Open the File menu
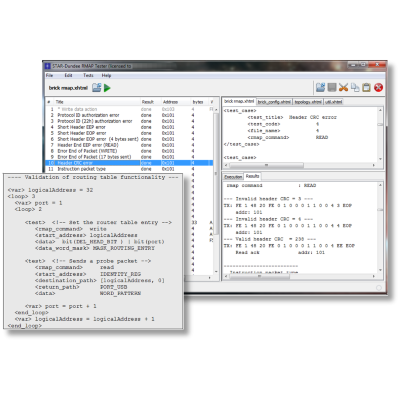The height and width of the screenshot is (400, 400). (49, 75)
